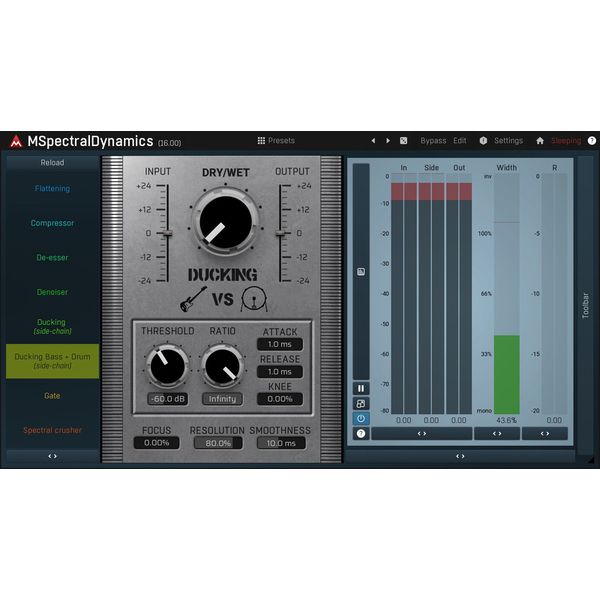Click the MeldaProduction logo icon

(x=16, y=141)
